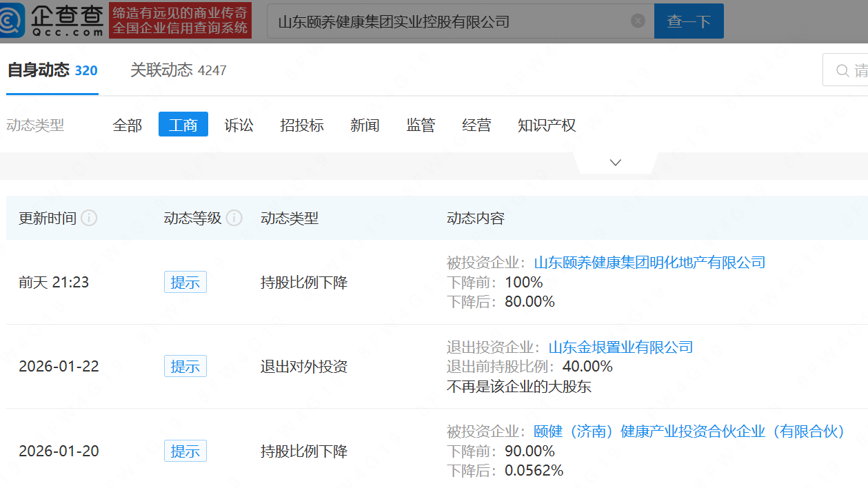Click the 查一下 search button
Screen dimensions: 868x488
coord(688,21)
